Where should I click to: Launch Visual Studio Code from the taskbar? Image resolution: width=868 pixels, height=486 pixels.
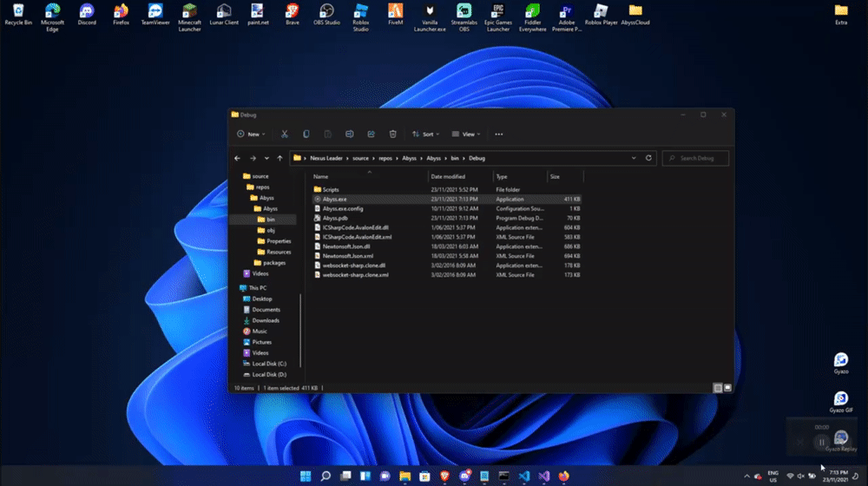click(x=523, y=476)
